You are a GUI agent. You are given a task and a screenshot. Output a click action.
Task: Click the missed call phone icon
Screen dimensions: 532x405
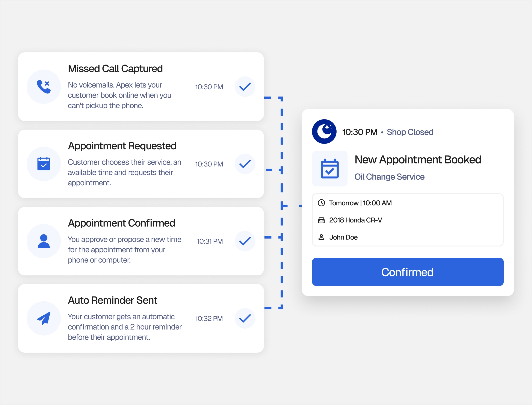[44, 86]
